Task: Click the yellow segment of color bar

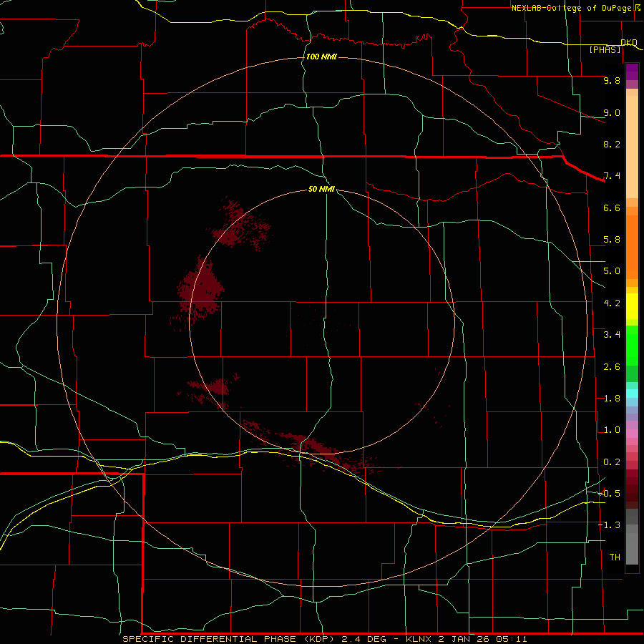Action: [632, 306]
